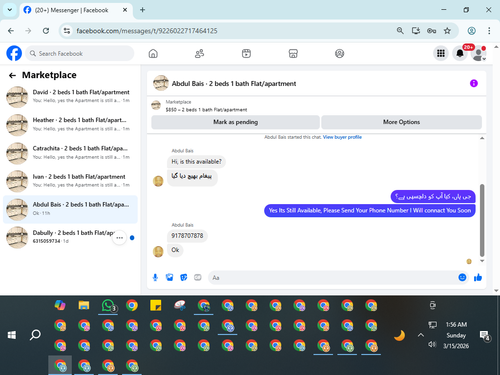500x375 pixels.
Task: Record a voice clip with microphone icon
Action: 155,277
